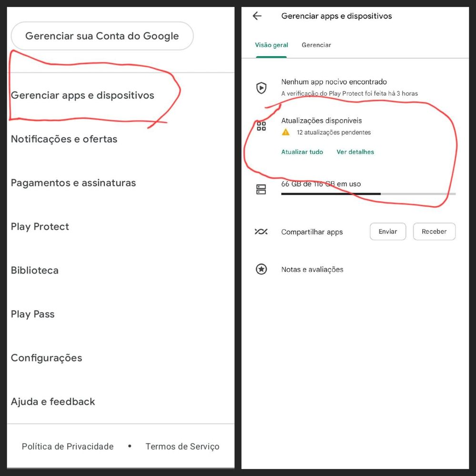Click the Enviar button
Image resolution: width=476 pixels, height=476 pixels.
click(388, 232)
